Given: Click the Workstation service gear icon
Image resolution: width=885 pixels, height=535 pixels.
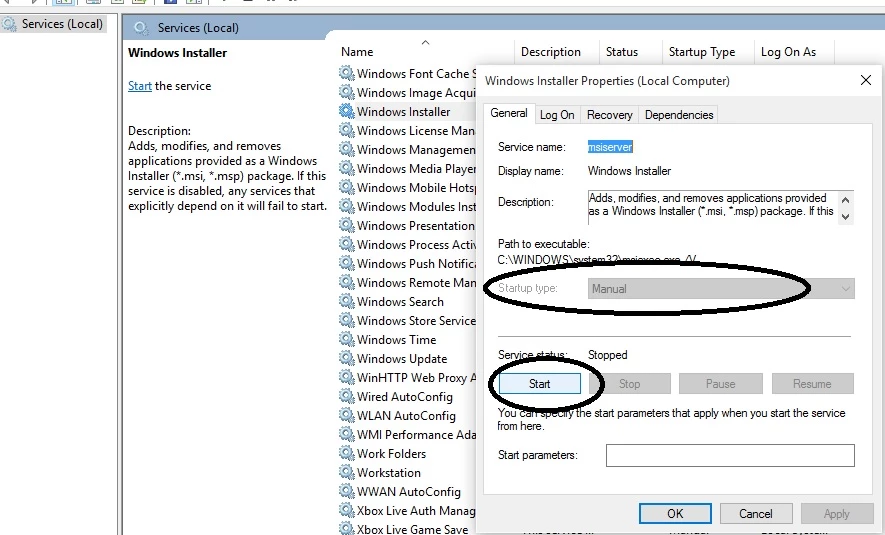Looking at the screenshot, I should coord(347,472).
